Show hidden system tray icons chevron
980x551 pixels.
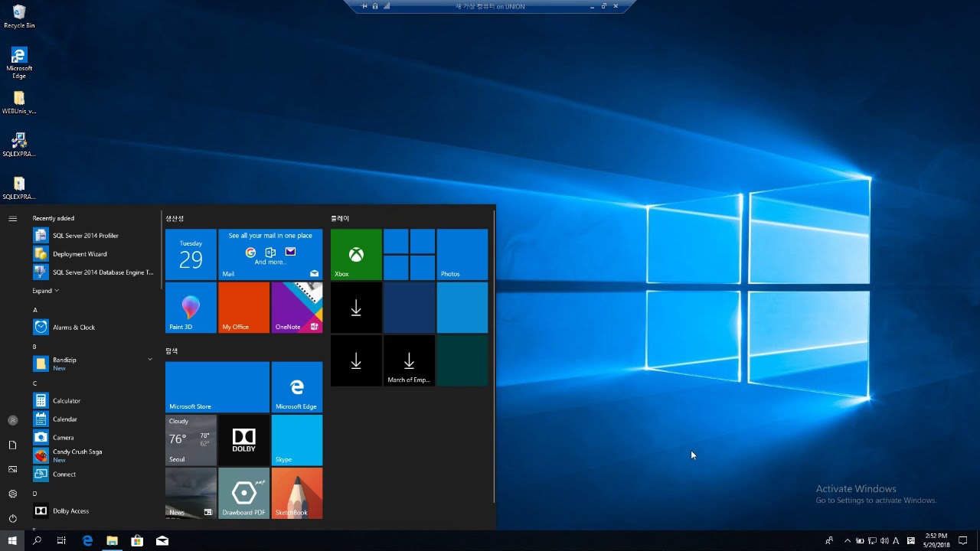tap(848, 541)
